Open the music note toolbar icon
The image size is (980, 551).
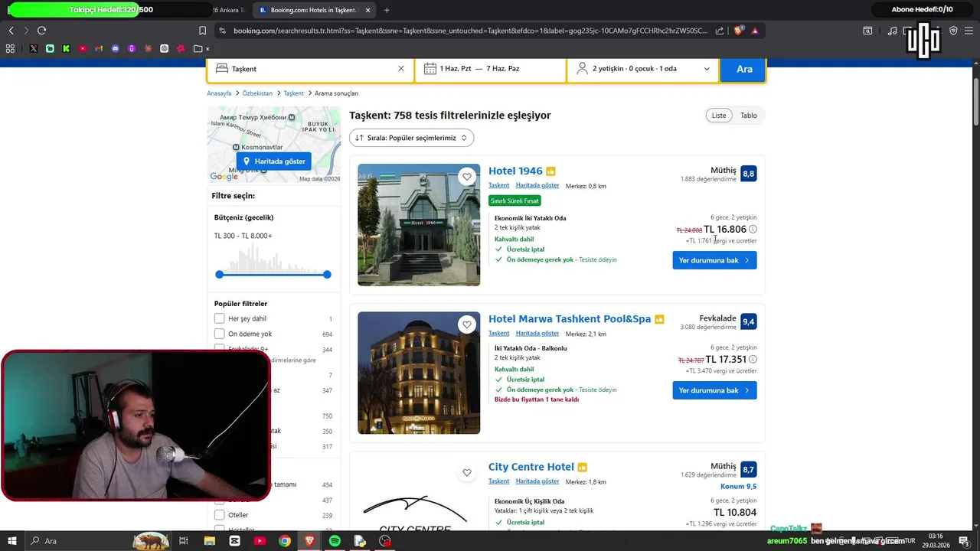(x=892, y=31)
